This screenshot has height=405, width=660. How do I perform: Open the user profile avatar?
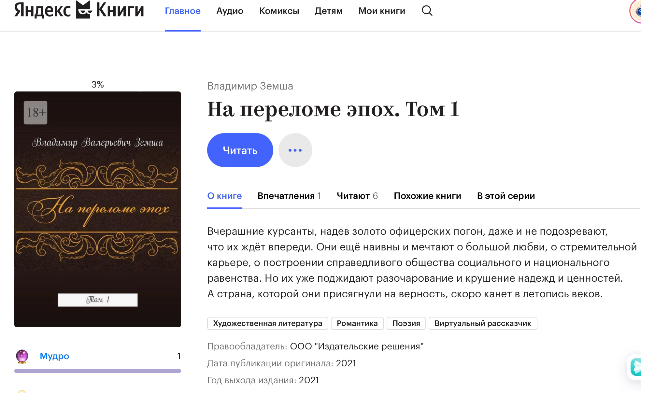(x=636, y=12)
